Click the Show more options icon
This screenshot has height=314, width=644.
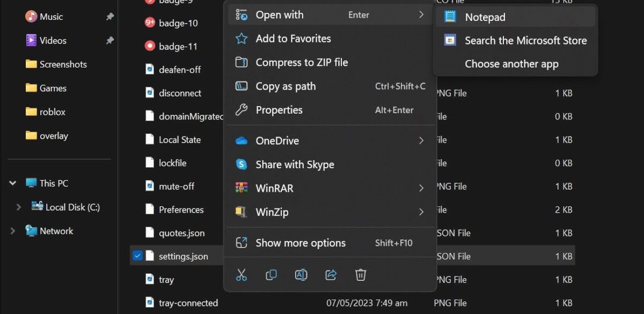[241, 243]
